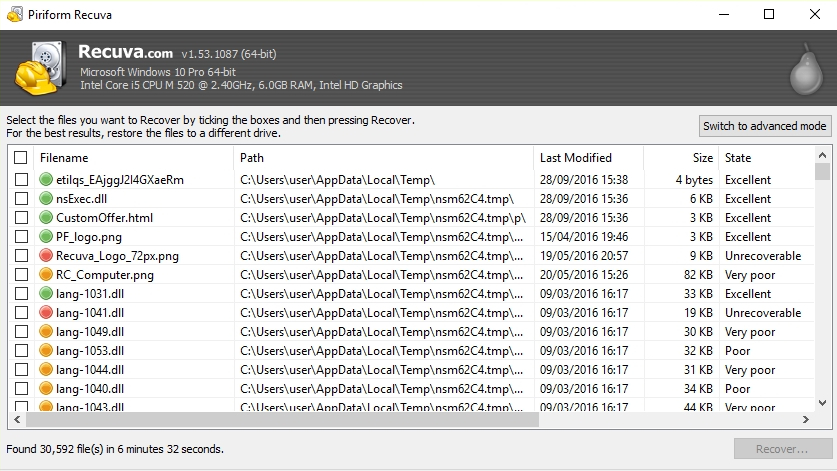The image size is (837, 471).
Task: Click the green status dot for PF_logo.png
Action: [45, 237]
